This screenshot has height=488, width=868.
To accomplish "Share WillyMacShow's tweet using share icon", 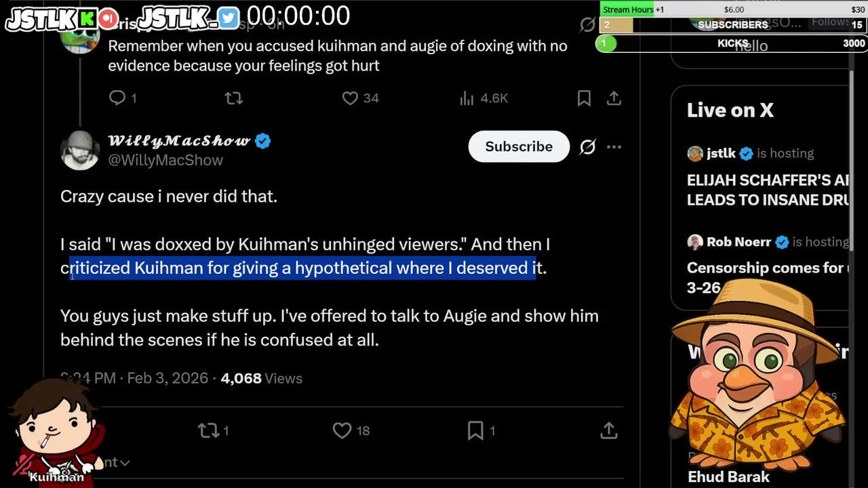I will 608,430.
